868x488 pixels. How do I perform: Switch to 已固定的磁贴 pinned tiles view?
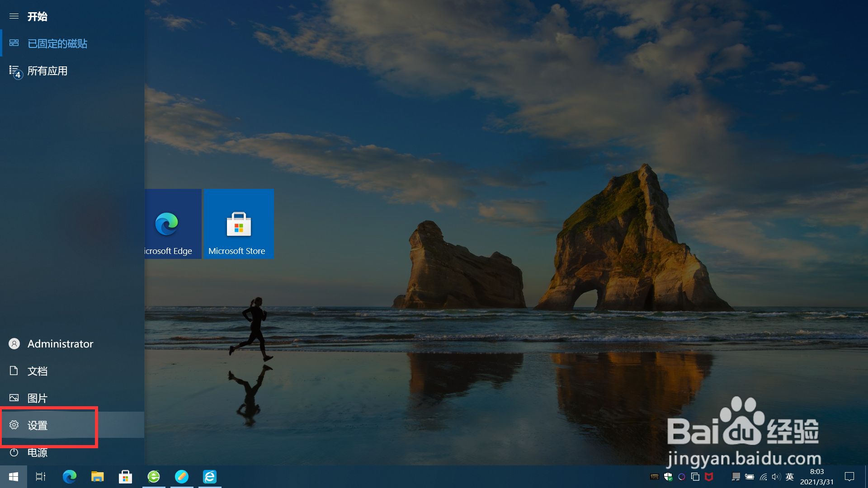pyautogui.click(x=57, y=43)
